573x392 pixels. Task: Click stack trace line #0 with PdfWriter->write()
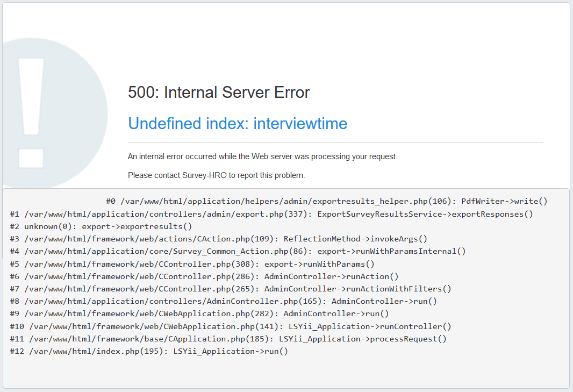point(326,202)
